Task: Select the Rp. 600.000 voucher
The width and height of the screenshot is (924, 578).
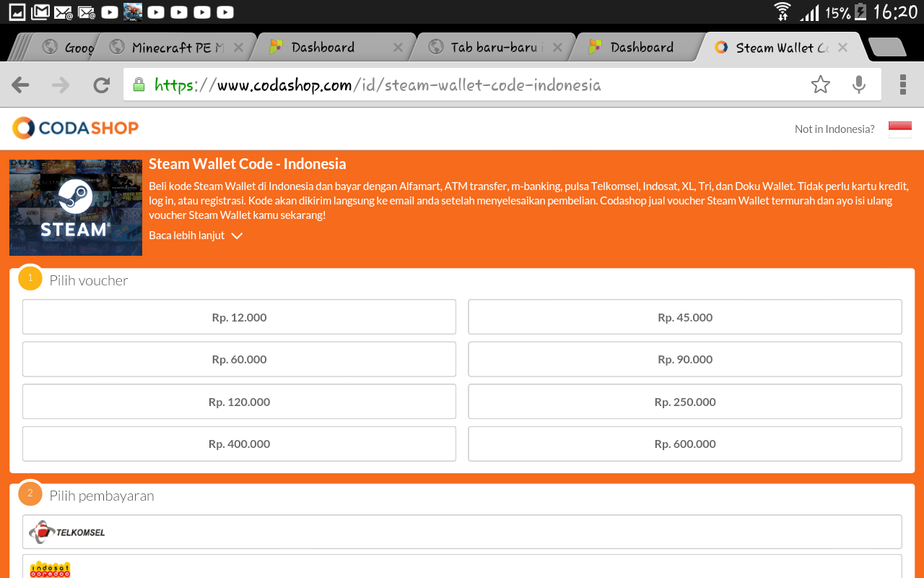Action: point(685,444)
